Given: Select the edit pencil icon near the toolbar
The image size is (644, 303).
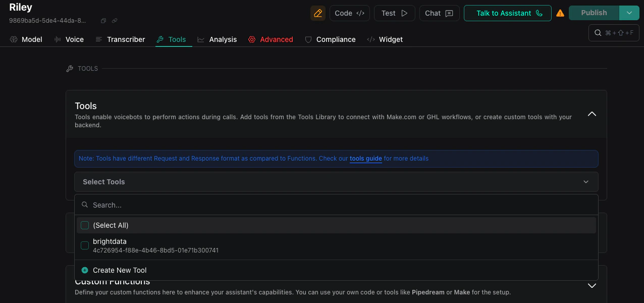Looking at the screenshot, I should [318, 13].
